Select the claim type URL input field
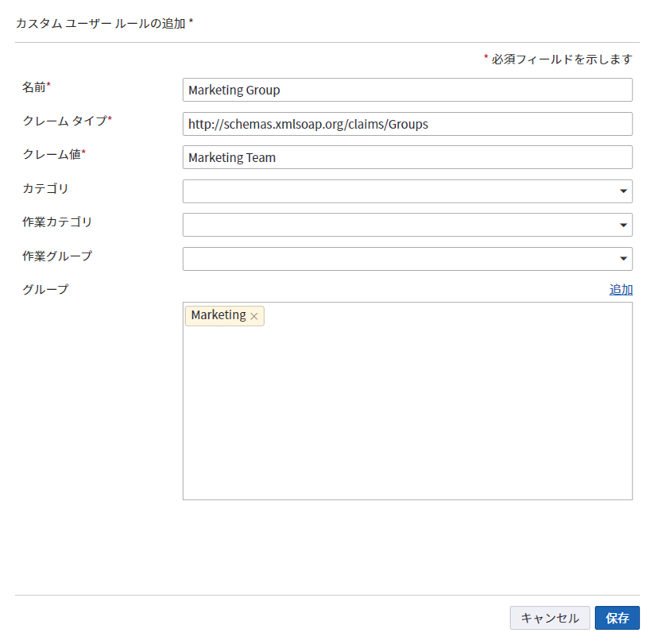The width and height of the screenshot is (654, 644). [x=407, y=124]
